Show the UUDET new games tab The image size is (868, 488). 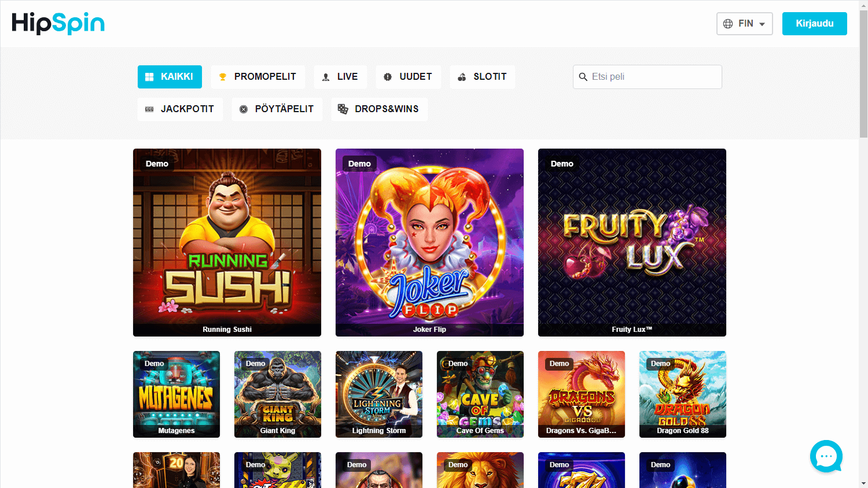[408, 77]
